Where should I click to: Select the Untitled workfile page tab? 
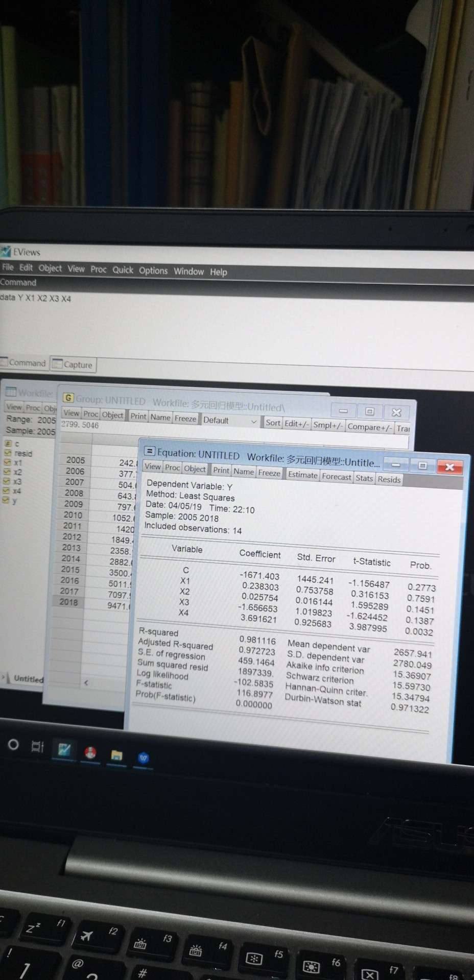click(x=29, y=679)
